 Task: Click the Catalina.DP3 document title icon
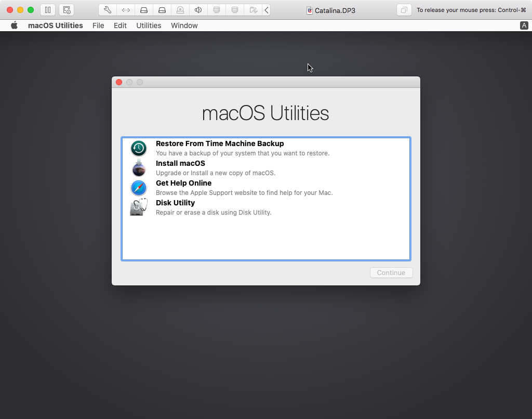310,10
